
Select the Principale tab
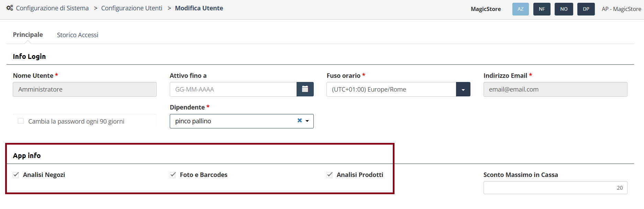click(28, 35)
